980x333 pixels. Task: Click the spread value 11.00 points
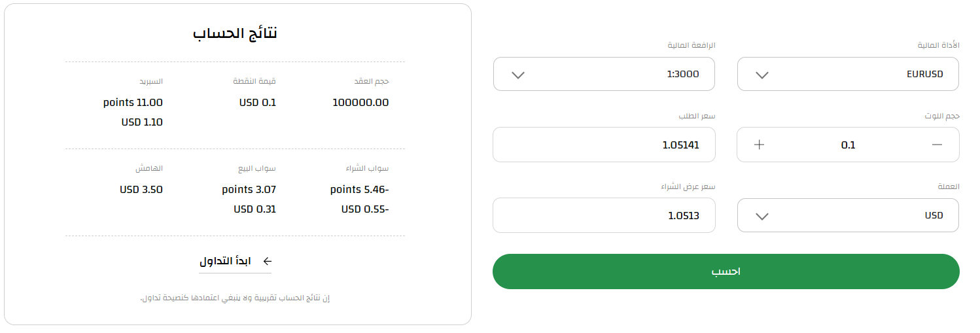click(x=133, y=103)
